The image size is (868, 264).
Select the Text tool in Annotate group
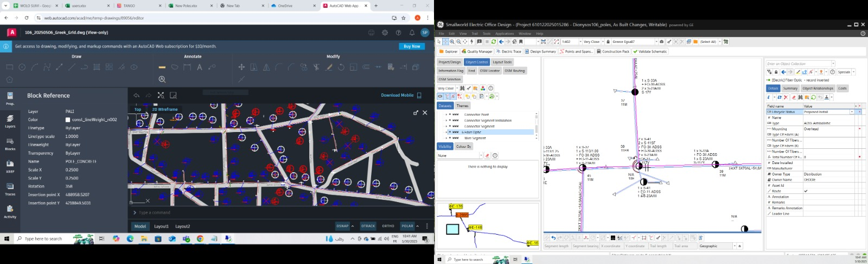199,67
